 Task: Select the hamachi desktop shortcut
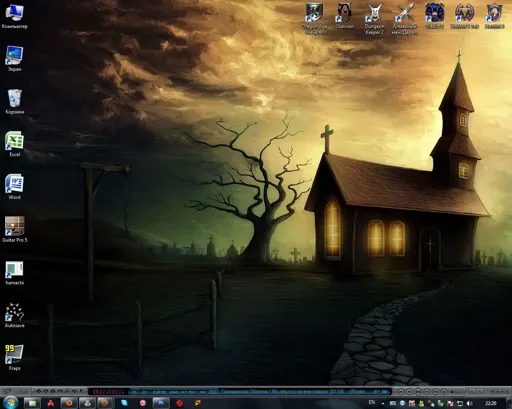(x=14, y=272)
